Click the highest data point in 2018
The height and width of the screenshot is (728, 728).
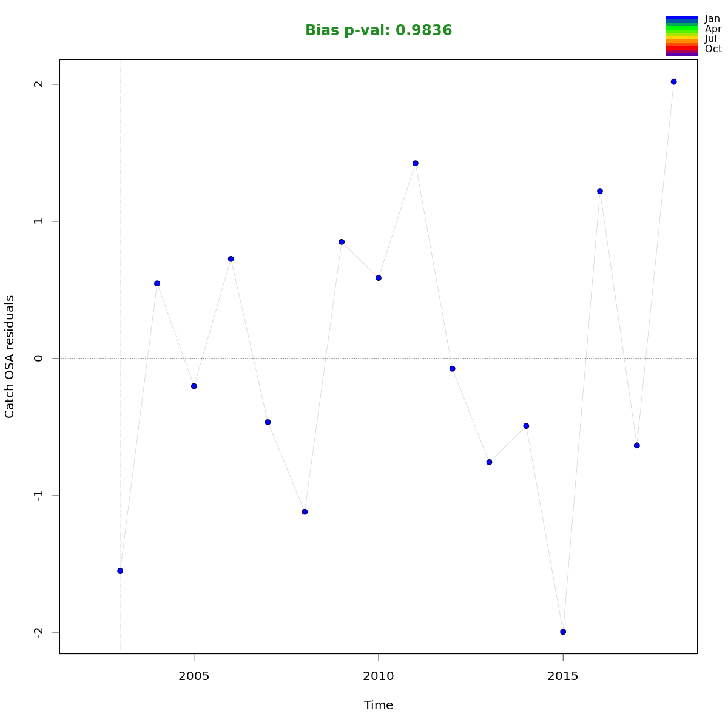(673, 82)
